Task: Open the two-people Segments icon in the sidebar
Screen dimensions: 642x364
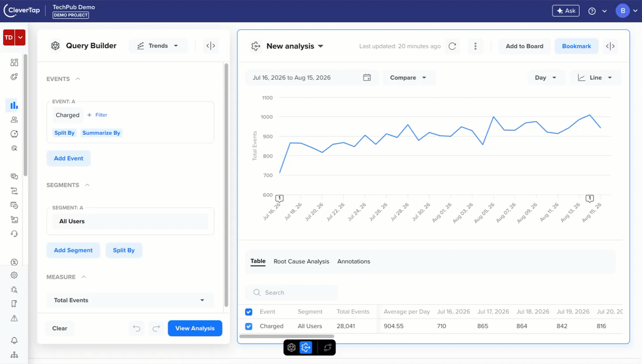Action: coord(14,120)
